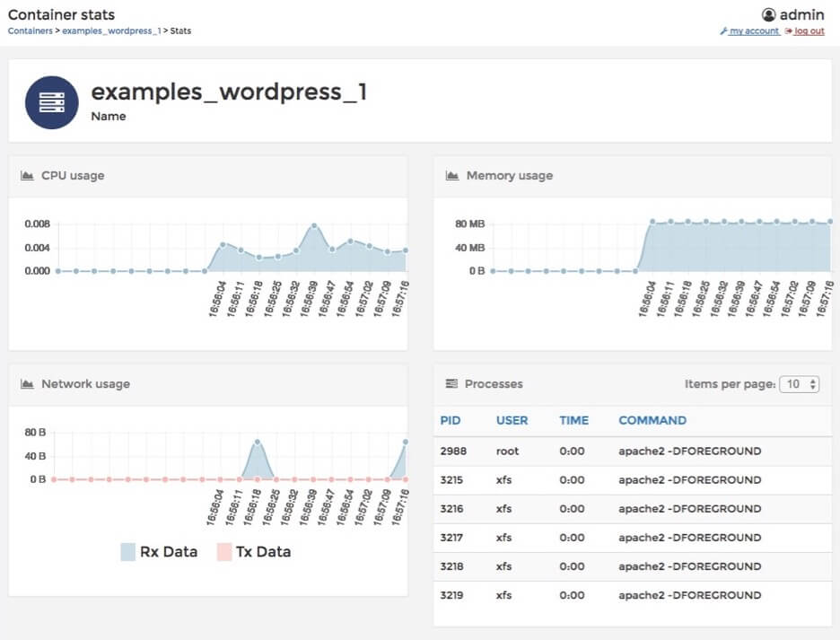840x640 pixels.
Task: Sort processes by USER column
Action: click(512, 420)
